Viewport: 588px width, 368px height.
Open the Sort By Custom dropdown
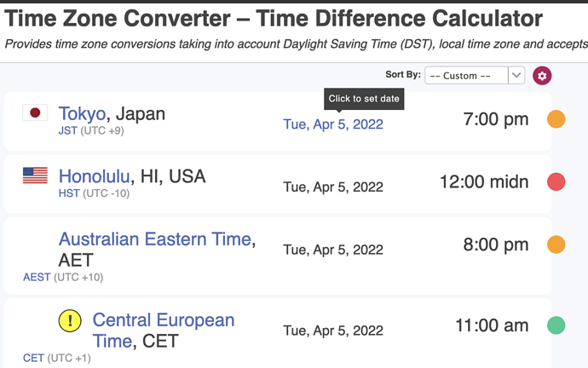475,75
